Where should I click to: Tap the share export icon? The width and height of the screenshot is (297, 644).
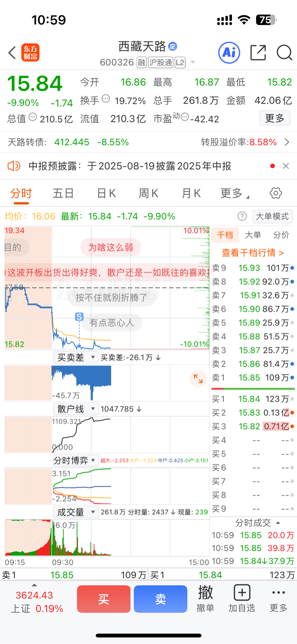(x=258, y=53)
